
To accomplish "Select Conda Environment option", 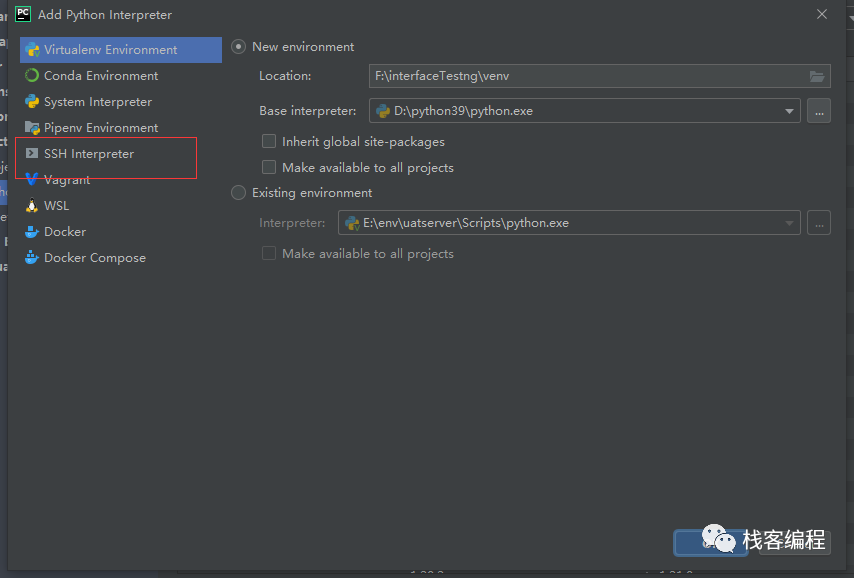I will [120, 76].
